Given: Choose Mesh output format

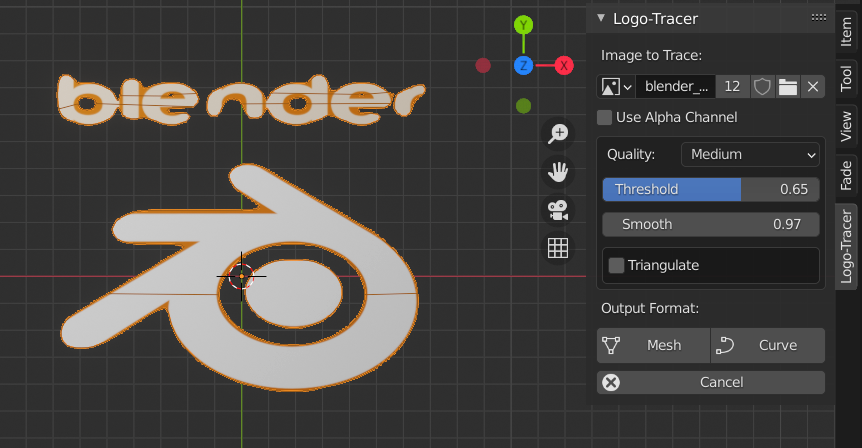Looking at the screenshot, I should click(654, 345).
